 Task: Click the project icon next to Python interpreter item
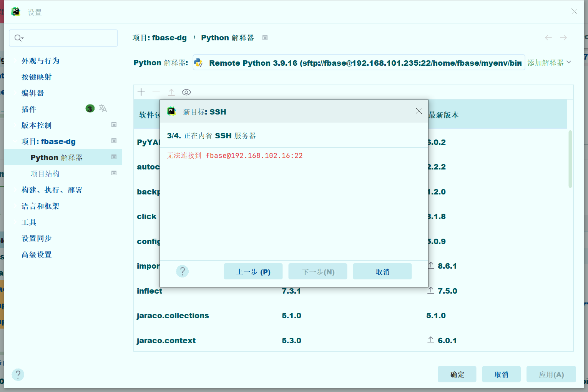click(114, 157)
